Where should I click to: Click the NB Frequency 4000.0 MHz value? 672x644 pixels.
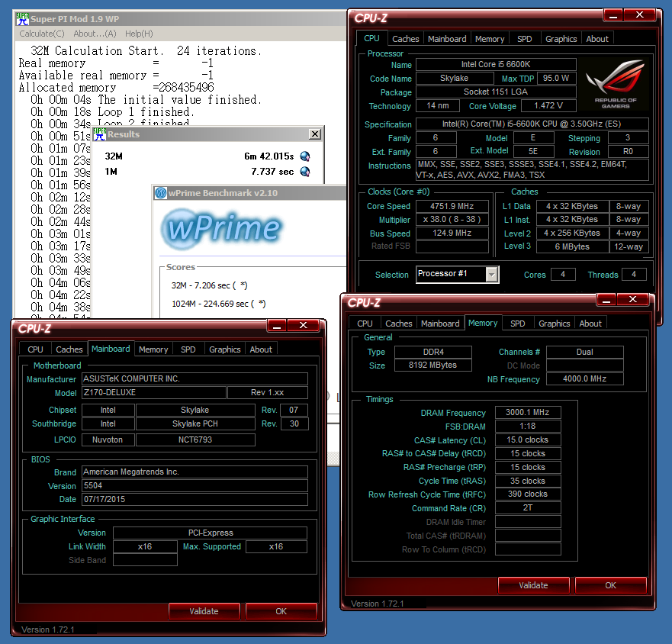tap(584, 378)
